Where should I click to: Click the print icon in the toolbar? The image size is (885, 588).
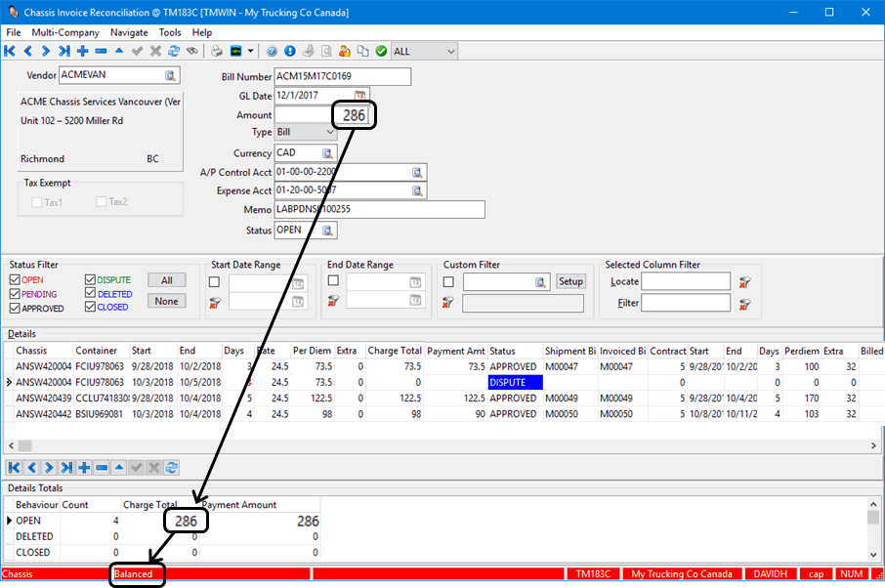(x=216, y=51)
